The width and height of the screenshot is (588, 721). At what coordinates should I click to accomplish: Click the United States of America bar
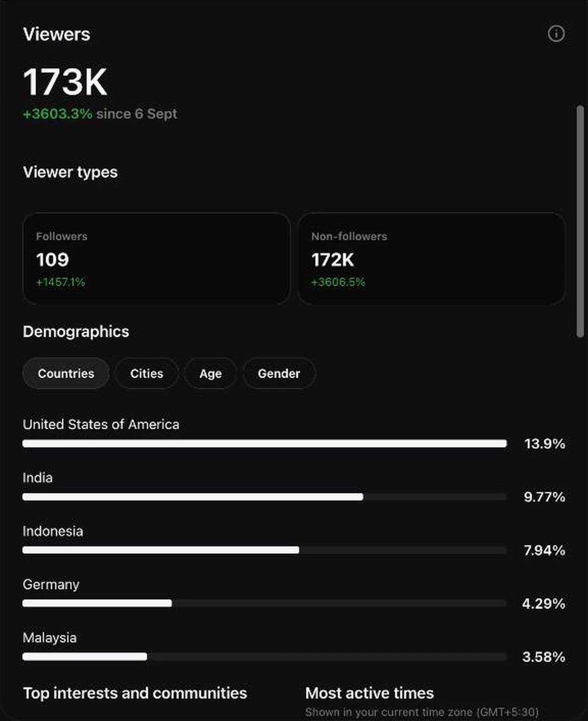click(264, 444)
